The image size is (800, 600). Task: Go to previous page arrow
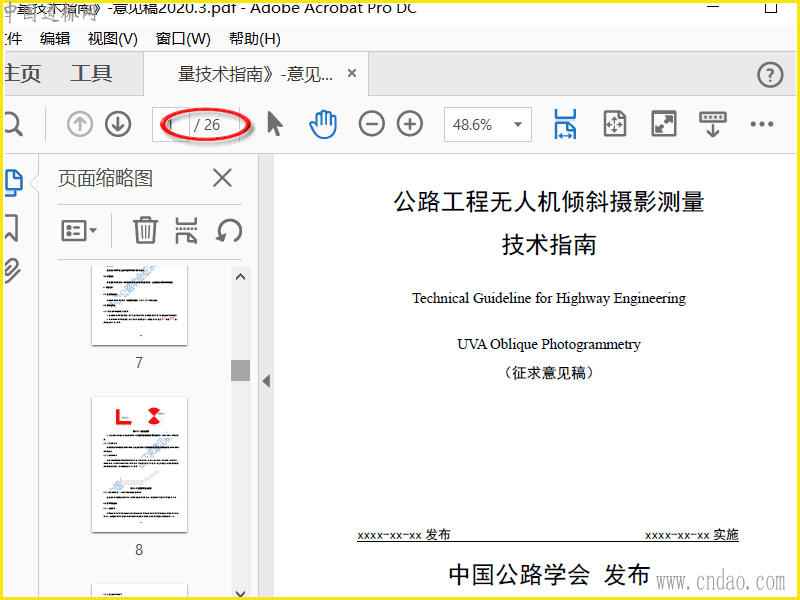pos(80,124)
